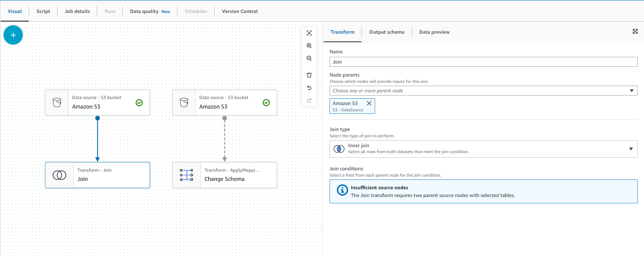This screenshot has height=256, width=644.
Task: Switch to the Visual tab
Action: tap(15, 11)
